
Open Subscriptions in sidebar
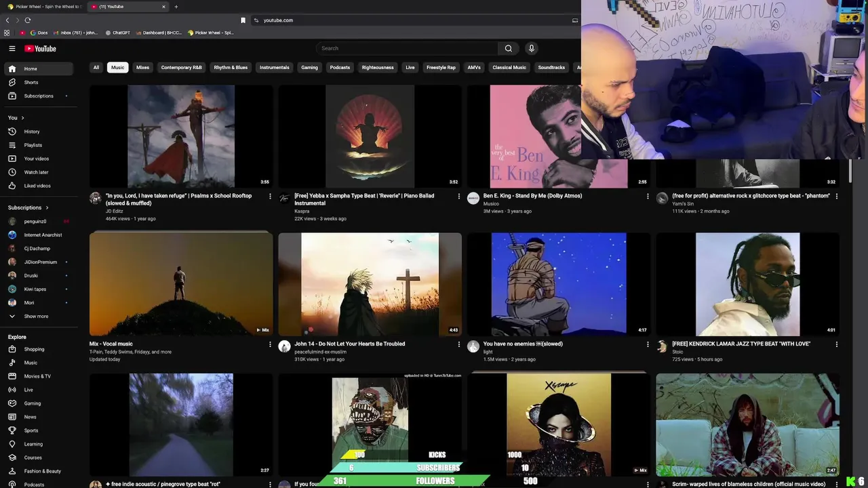[39, 96]
